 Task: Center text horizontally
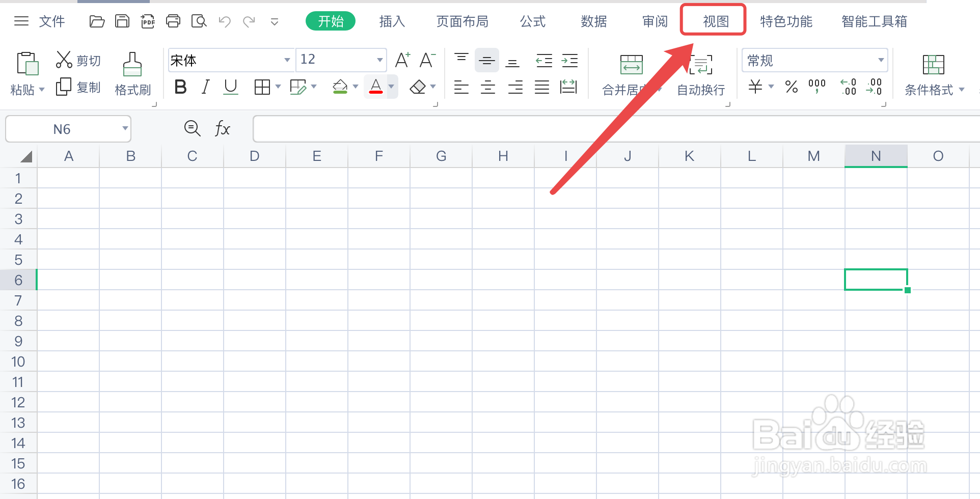tap(488, 87)
